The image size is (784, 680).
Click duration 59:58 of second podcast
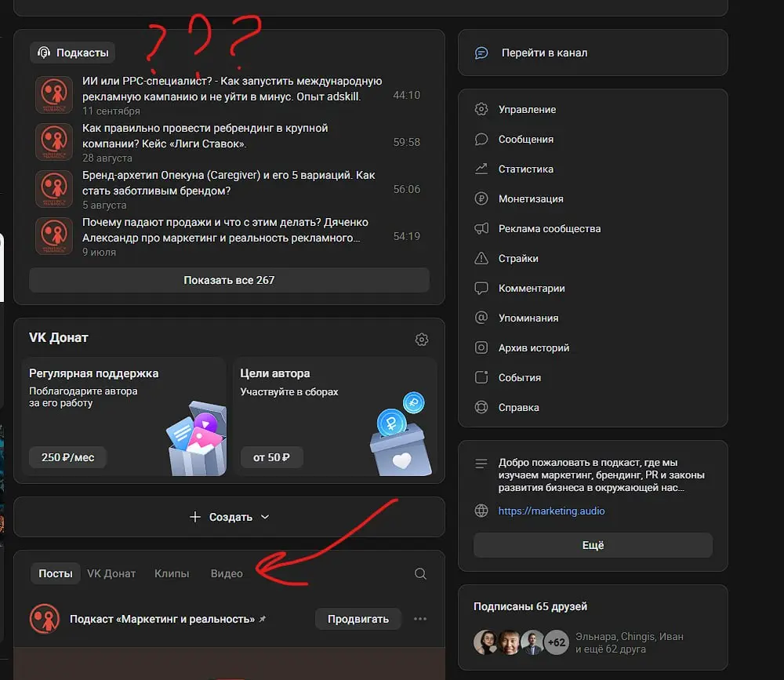406,142
